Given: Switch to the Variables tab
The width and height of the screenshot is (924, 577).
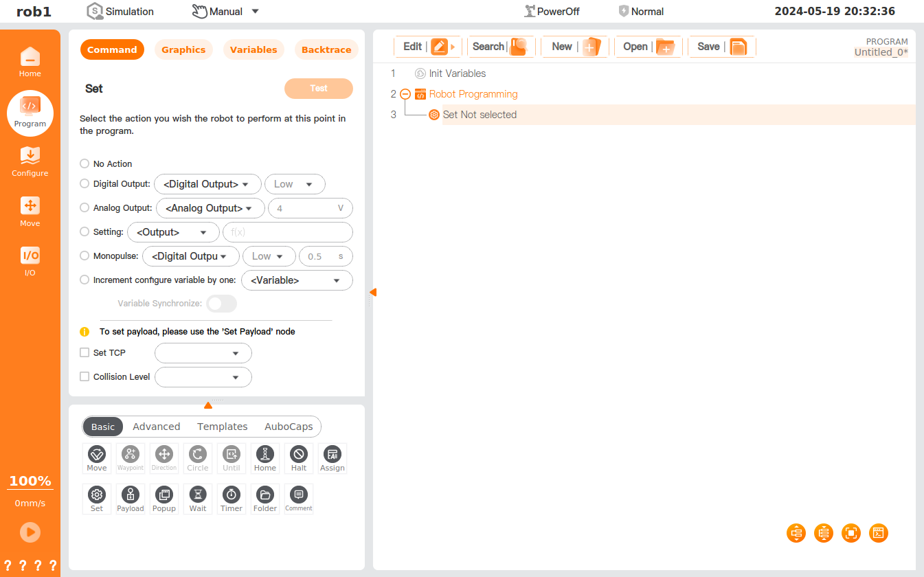Looking at the screenshot, I should click(253, 49).
